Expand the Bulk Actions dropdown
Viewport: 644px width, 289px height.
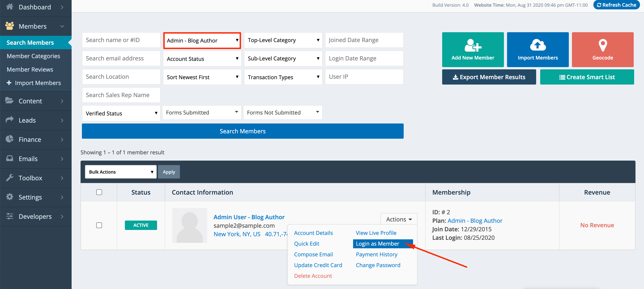(x=121, y=172)
